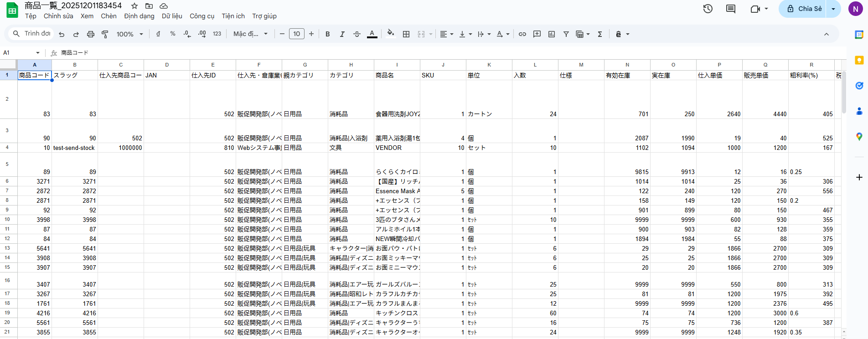Click the insert link icon
Image resolution: width=868 pixels, height=339 pixels.
tap(522, 34)
